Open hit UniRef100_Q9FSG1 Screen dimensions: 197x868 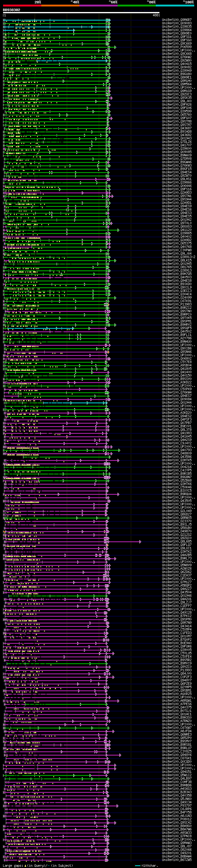click(x=177, y=37)
